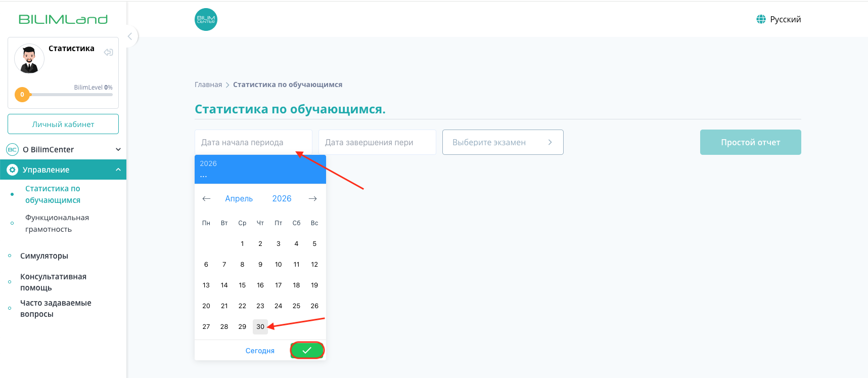This screenshot has width=868, height=378.
Task: Select day 18 in the calendar
Action: 296,285
